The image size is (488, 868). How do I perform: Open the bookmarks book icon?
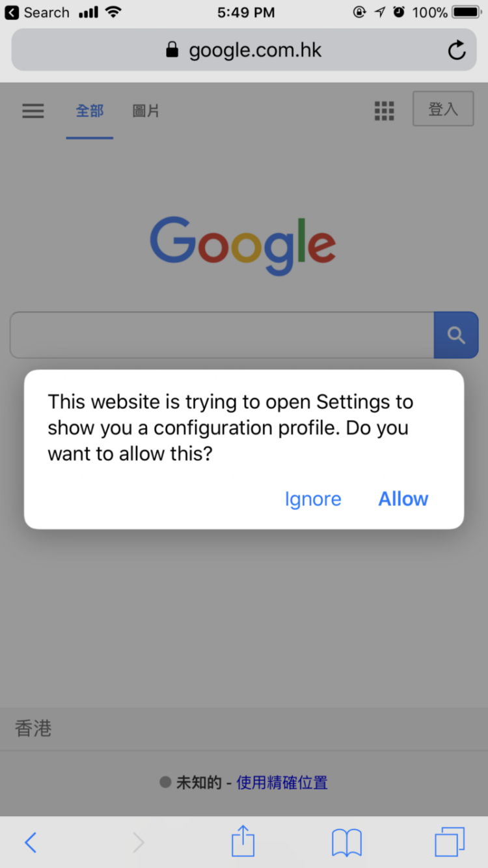347,843
